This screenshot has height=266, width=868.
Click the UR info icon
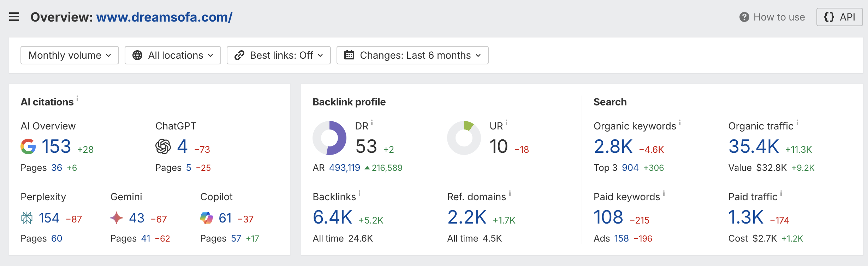506,123
